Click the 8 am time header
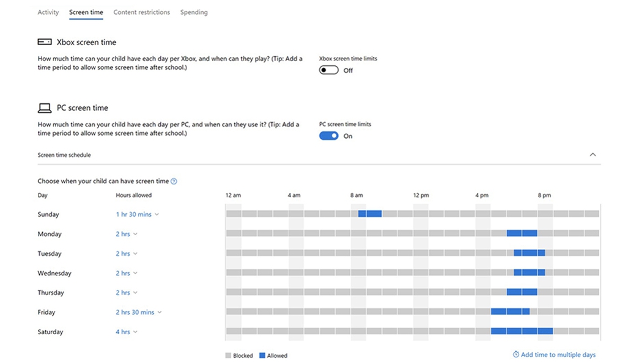The width and height of the screenshot is (628, 364). (x=356, y=195)
